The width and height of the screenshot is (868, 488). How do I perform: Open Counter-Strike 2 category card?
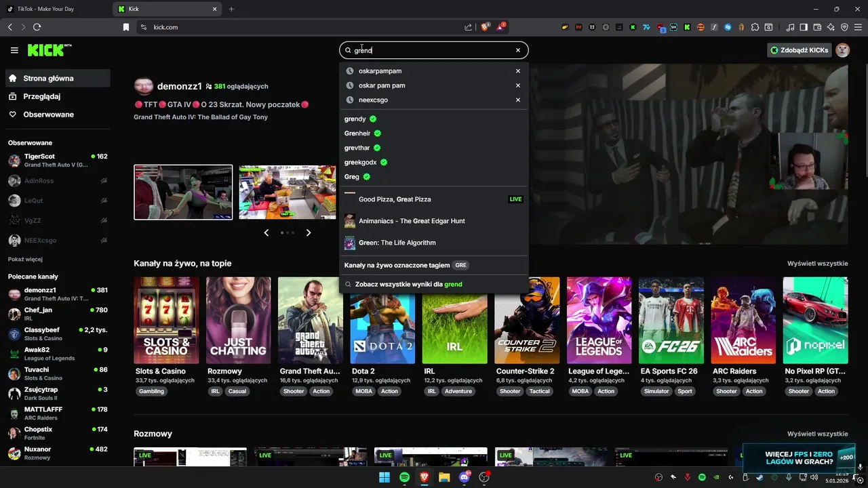pos(527,321)
